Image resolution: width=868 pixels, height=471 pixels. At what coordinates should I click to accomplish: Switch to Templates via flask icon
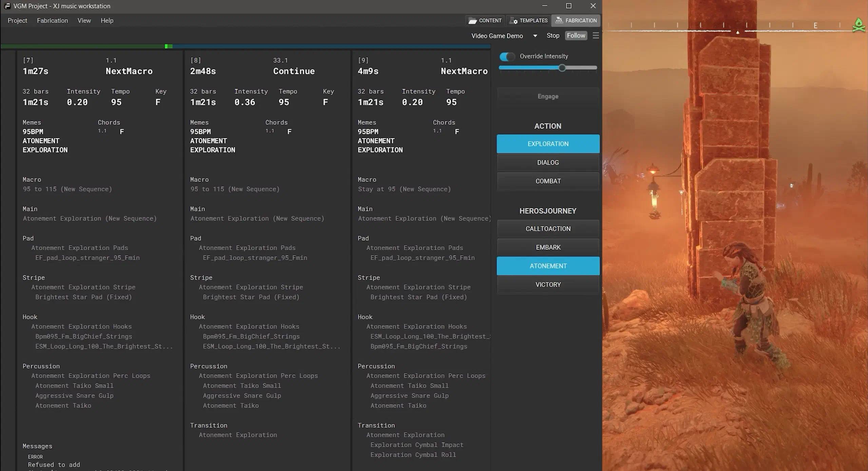tap(513, 21)
